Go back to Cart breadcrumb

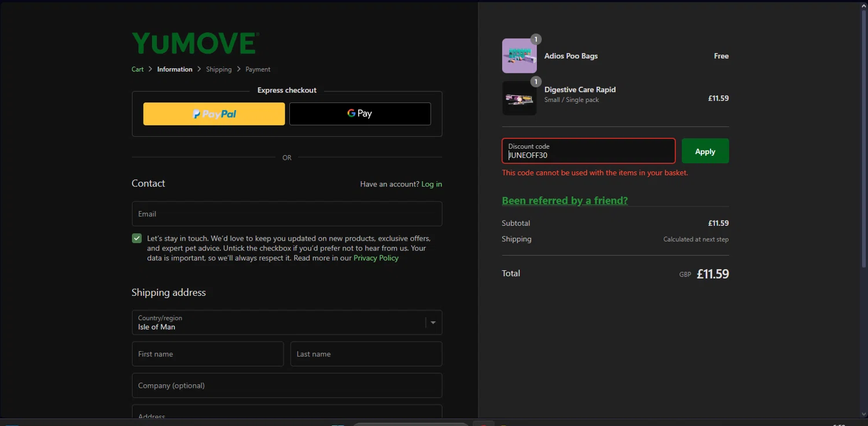[x=138, y=69]
